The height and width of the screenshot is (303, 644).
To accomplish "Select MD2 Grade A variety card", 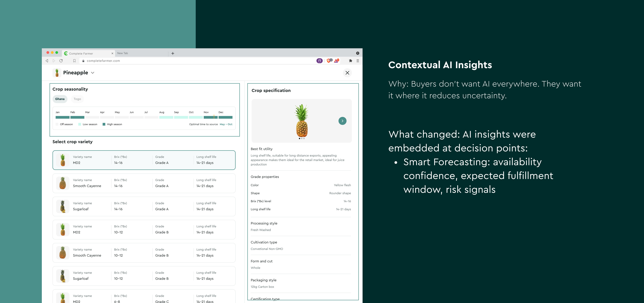I will tap(144, 160).
